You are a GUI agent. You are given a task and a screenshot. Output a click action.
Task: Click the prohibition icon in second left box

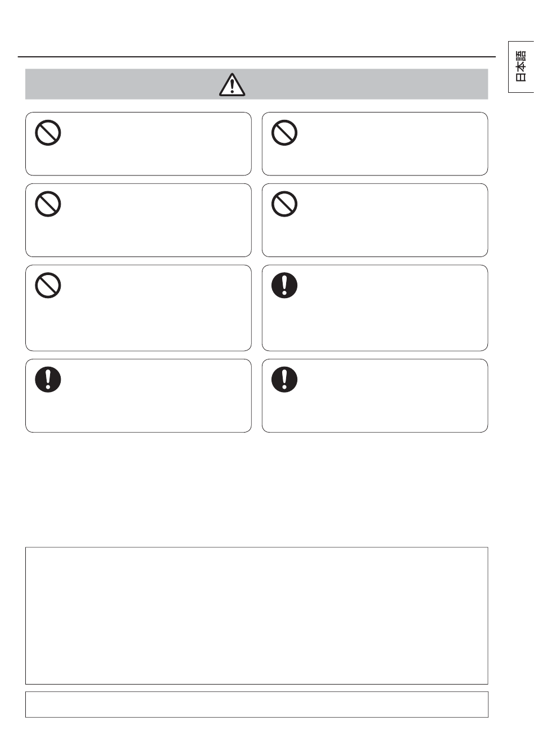[x=48, y=204]
